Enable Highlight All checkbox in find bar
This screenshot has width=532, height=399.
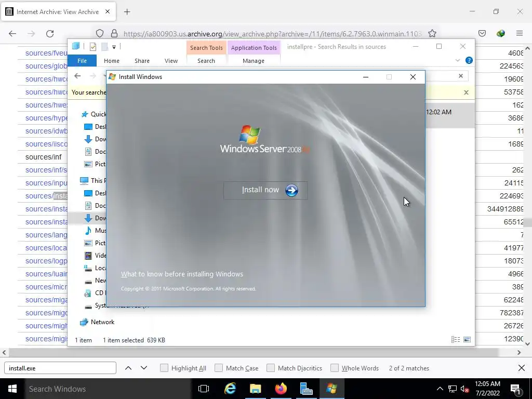point(164,368)
